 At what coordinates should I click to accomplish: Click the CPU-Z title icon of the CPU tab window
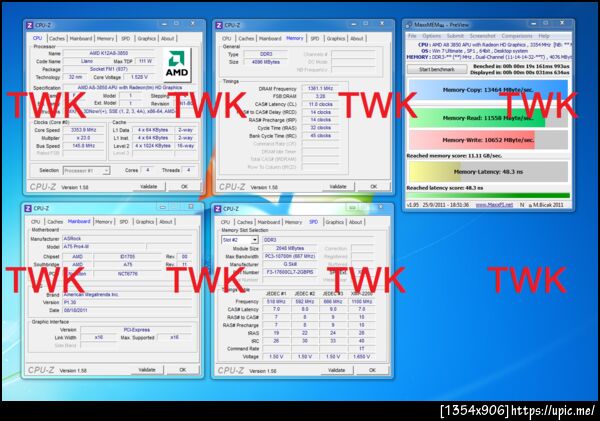tap(29, 25)
